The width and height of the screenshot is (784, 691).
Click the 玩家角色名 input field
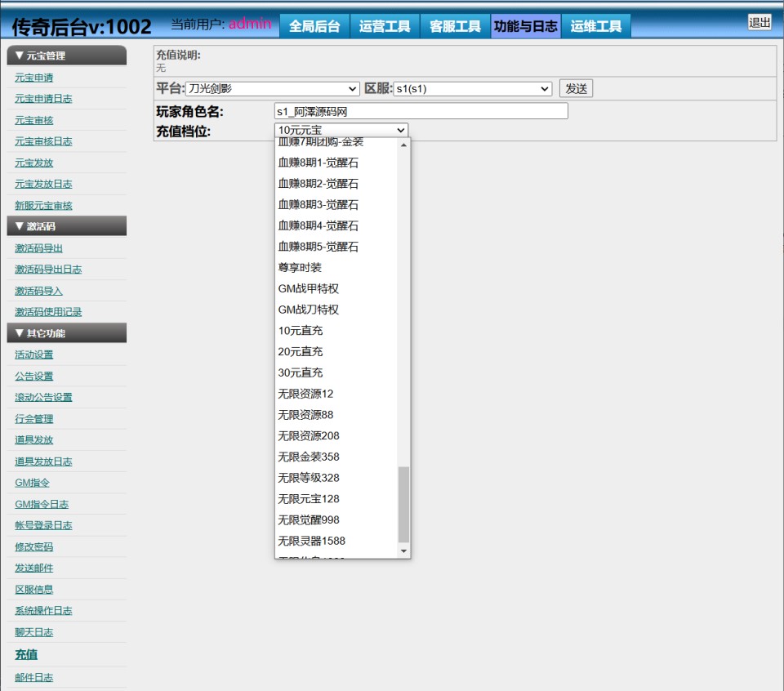[421, 111]
